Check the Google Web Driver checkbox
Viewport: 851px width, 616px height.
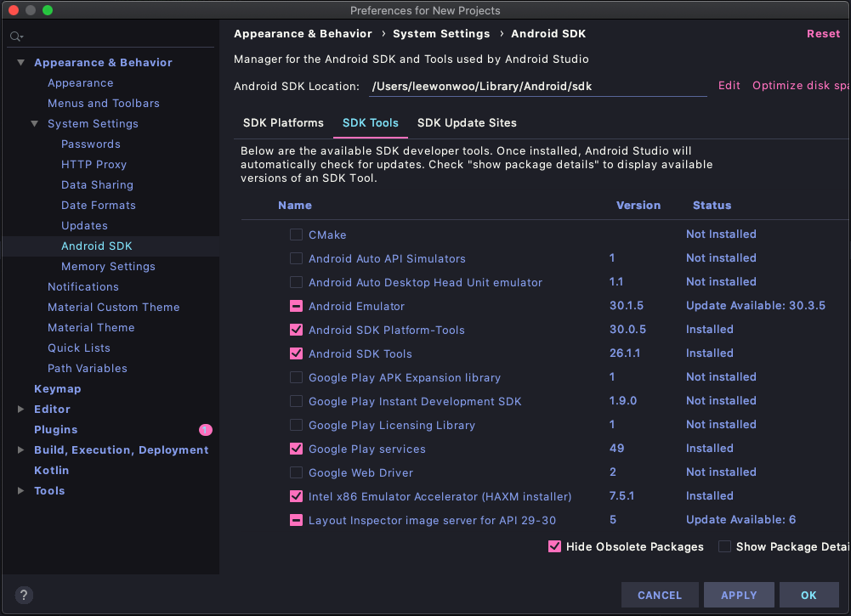296,473
